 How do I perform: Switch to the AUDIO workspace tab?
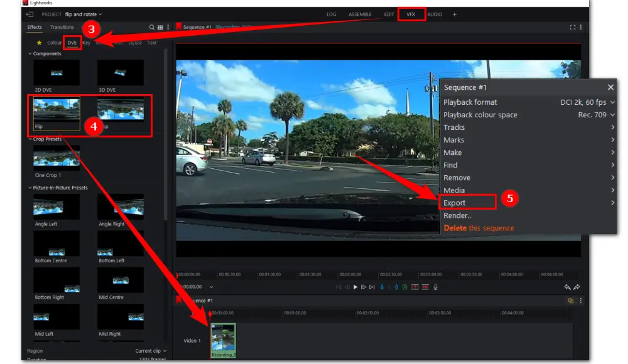pos(435,14)
